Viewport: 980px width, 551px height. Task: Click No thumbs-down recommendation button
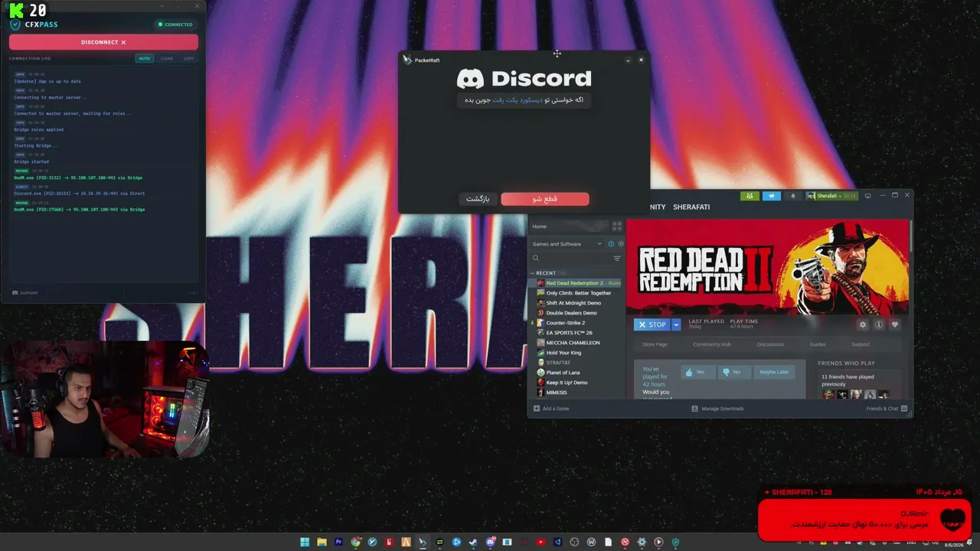coord(733,372)
